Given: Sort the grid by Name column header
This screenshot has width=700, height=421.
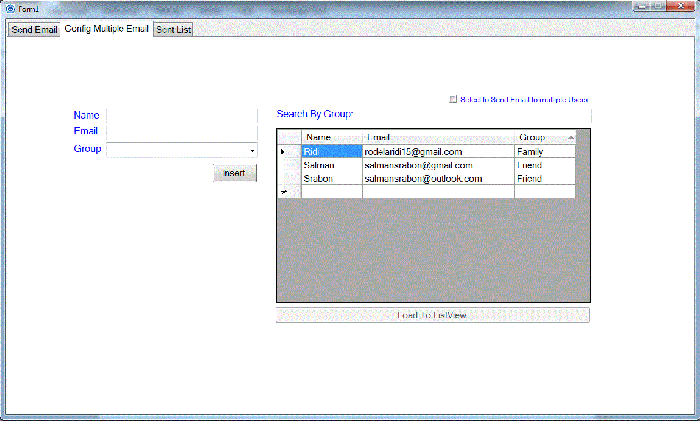Looking at the screenshot, I should point(332,137).
